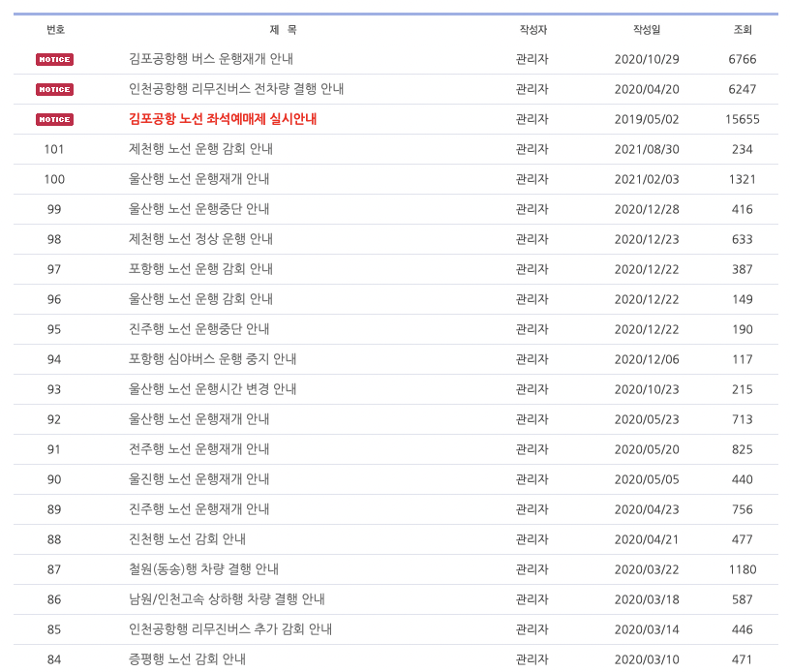Click date 2020/10/29
Screen dimensions: 790x672
coord(647,59)
